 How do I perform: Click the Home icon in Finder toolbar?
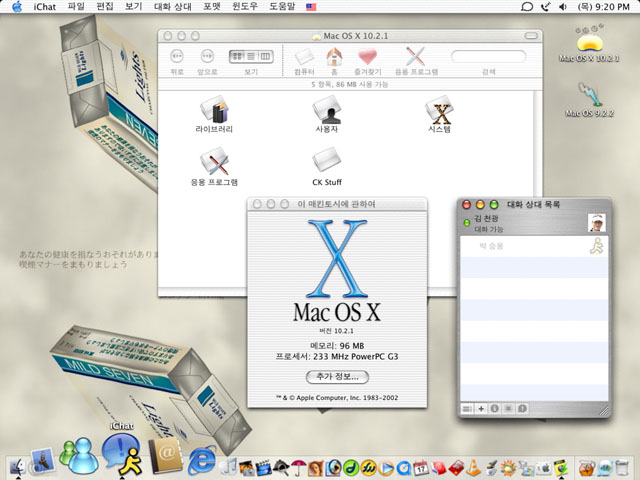point(333,57)
